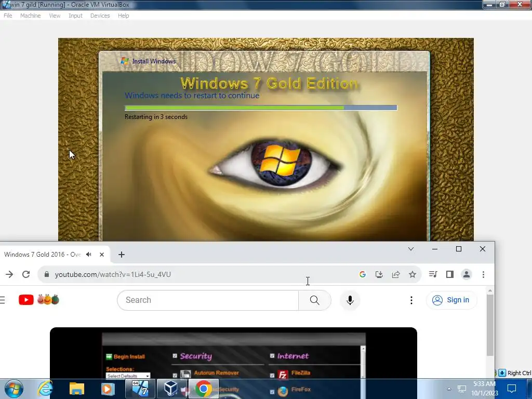This screenshot has height=399, width=532.
Task: Open the network tray icon
Action: point(462,389)
